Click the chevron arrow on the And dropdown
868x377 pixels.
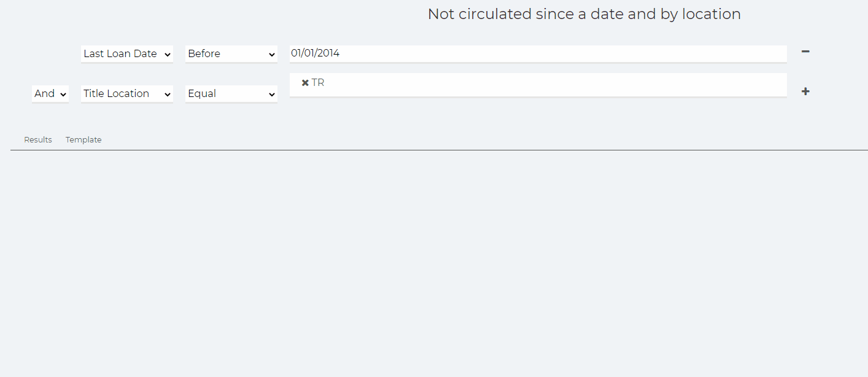pos(63,94)
